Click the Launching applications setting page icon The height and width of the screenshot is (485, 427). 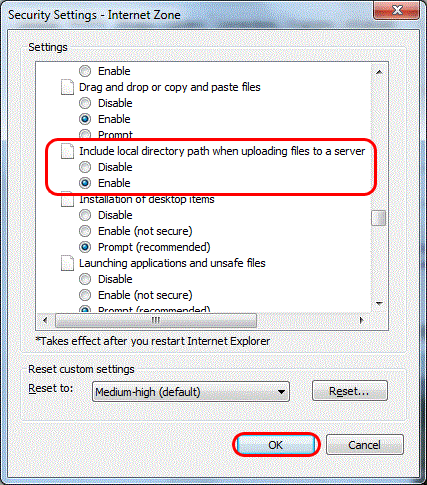point(67,263)
